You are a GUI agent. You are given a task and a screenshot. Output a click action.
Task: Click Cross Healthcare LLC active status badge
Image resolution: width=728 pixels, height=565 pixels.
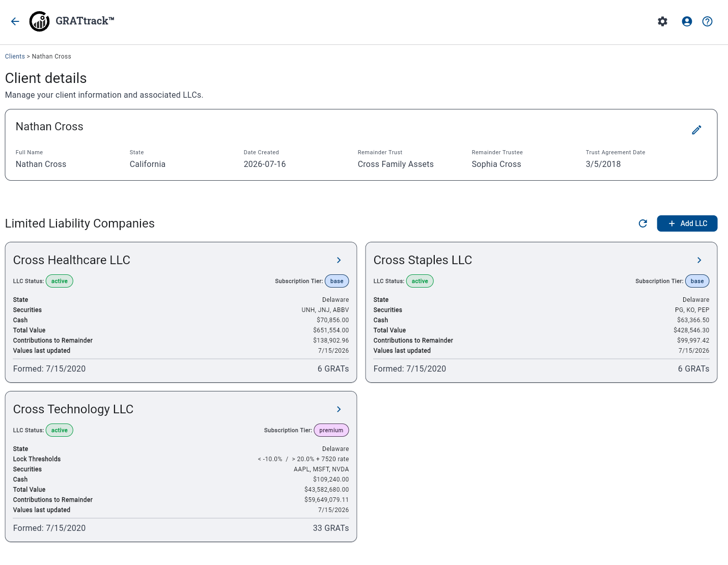click(60, 281)
